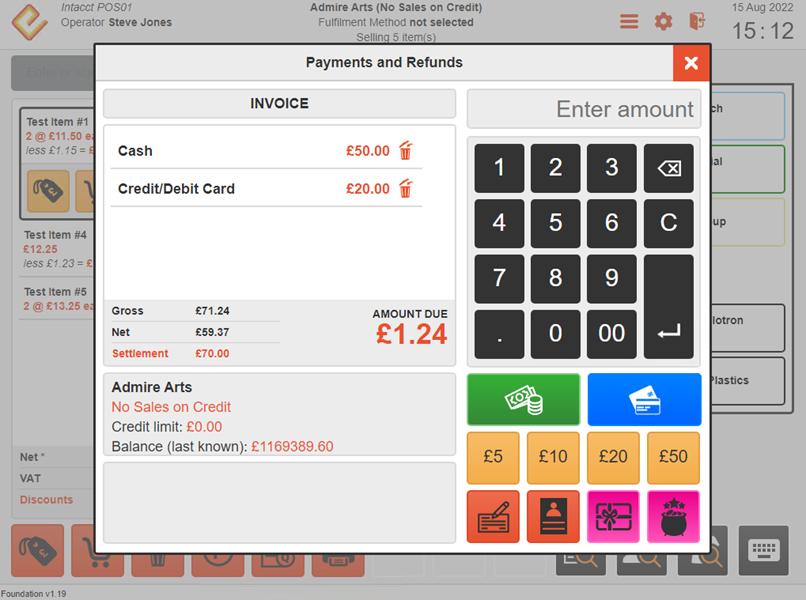Screen dimensions: 806x600
Task: Click the green cash payment button
Action: click(x=523, y=400)
